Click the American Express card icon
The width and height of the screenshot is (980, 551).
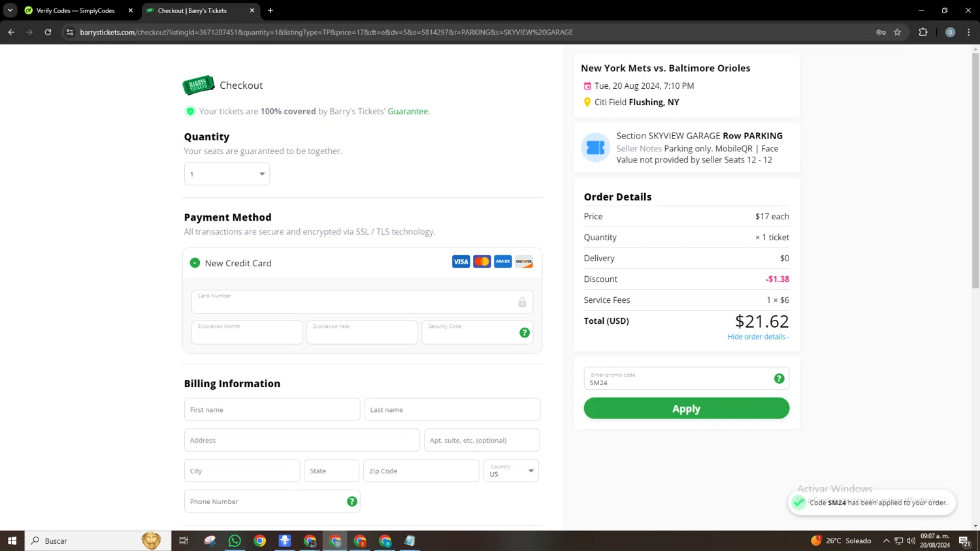[x=502, y=262]
